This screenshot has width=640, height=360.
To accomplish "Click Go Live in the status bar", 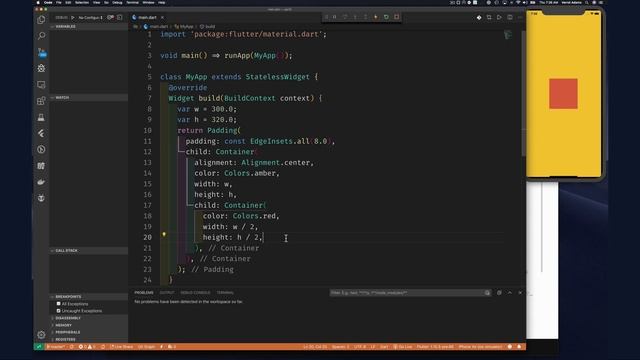I will pyautogui.click(x=402, y=347).
